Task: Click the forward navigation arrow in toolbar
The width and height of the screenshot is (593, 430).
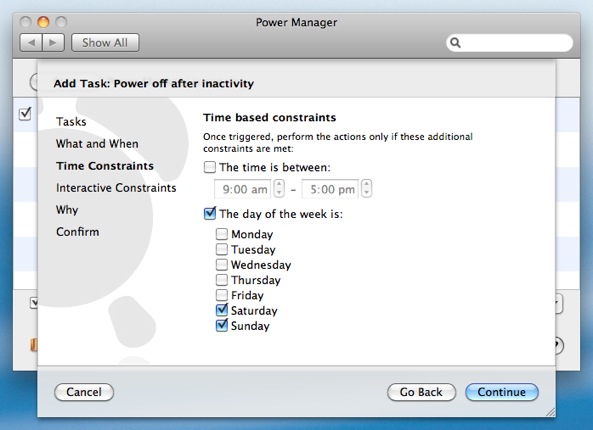Action: point(53,42)
